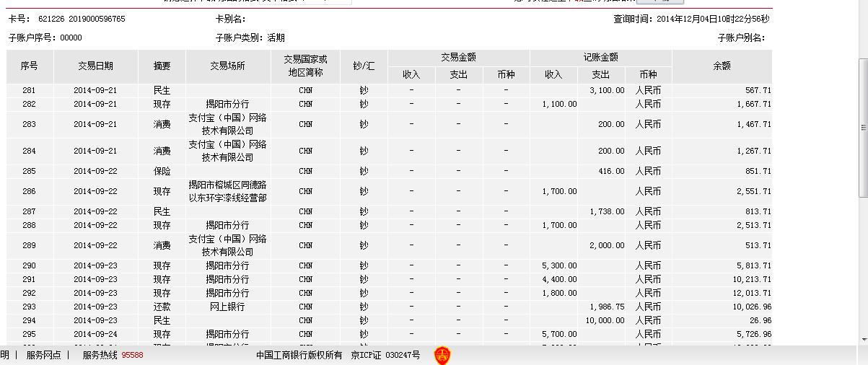Click the 4,400.00 income in row 291
The height and width of the screenshot is (365, 868).
click(559, 279)
